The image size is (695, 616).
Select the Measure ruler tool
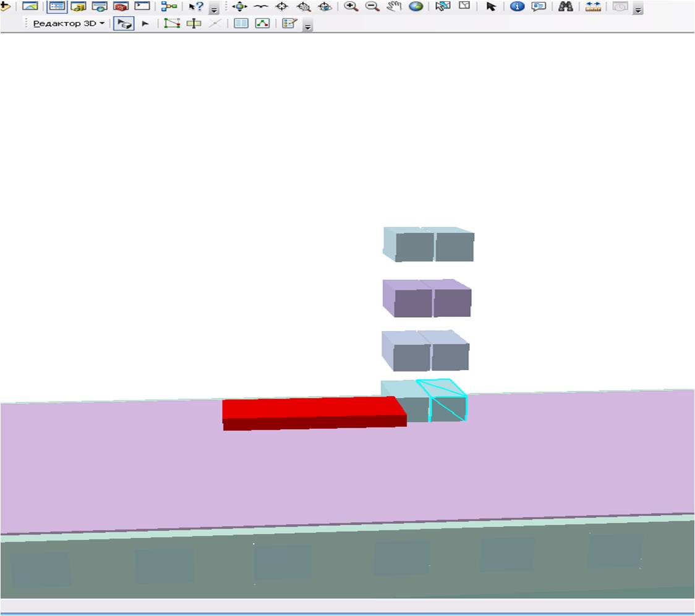coord(593,6)
